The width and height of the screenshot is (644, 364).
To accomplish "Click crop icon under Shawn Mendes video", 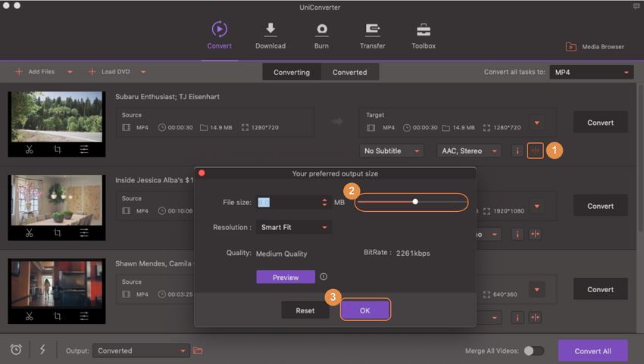I will pyautogui.click(x=58, y=316).
